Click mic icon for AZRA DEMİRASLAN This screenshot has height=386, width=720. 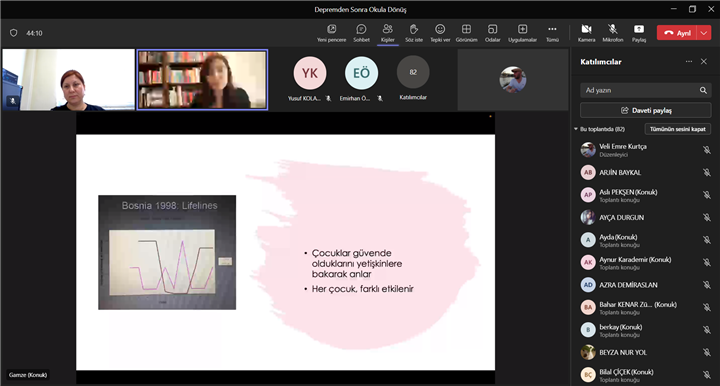(x=707, y=285)
